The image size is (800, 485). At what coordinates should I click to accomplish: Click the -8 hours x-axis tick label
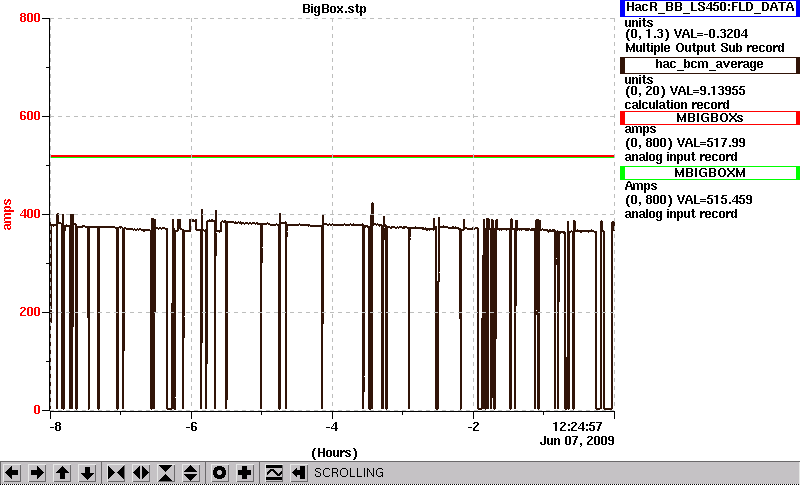click(x=55, y=427)
